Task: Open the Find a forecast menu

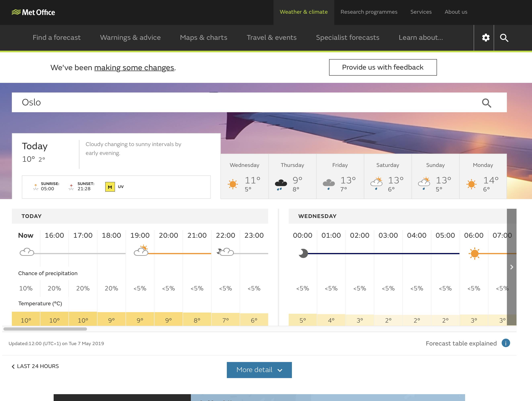Action: [56, 38]
